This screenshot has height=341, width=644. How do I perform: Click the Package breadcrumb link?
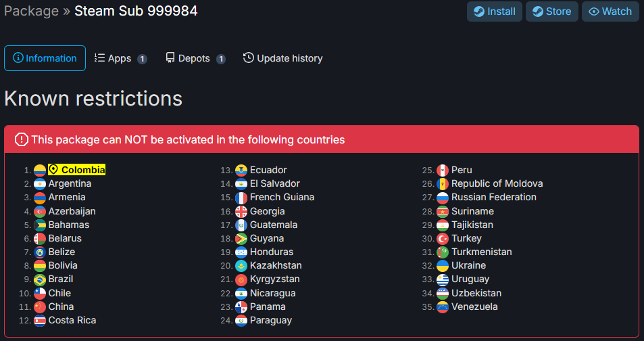(x=31, y=11)
